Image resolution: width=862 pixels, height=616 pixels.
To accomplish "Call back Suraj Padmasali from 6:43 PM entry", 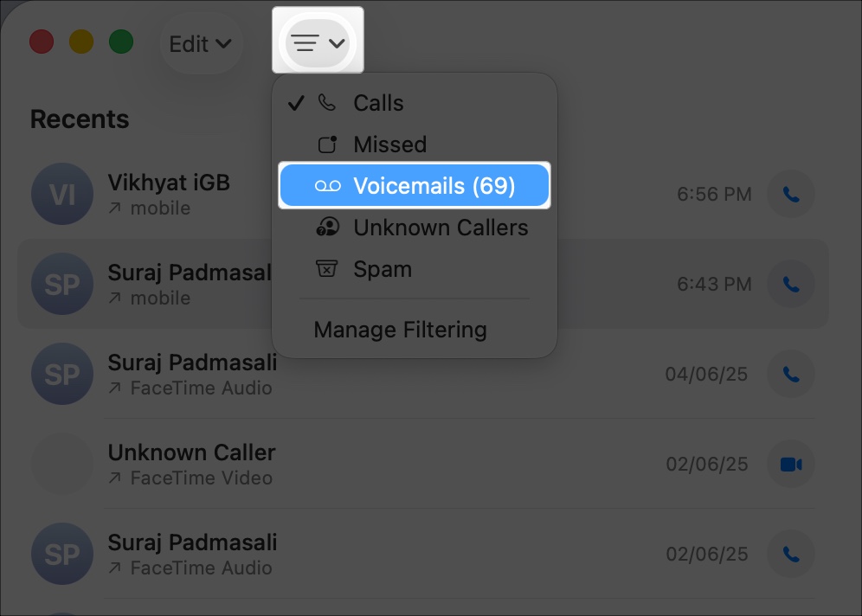I will 791,284.
